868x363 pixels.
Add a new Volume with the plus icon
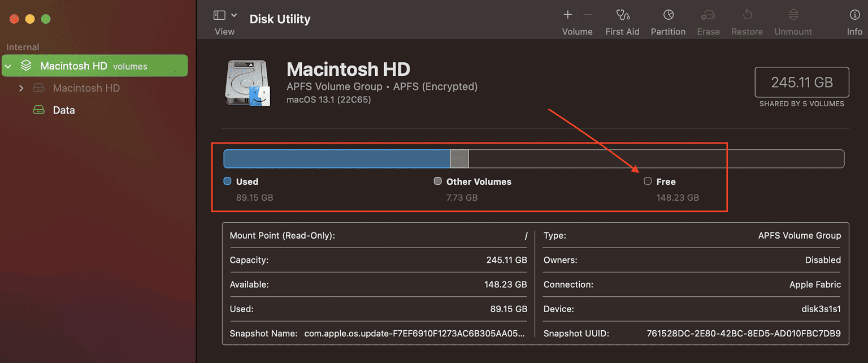point(567,20)
